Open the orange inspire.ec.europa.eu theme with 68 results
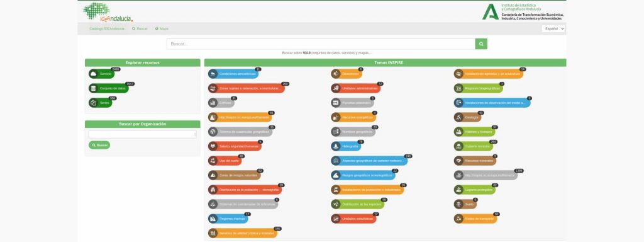The height and width of the screenshot is (242, 644). click(x=240, y=117)
